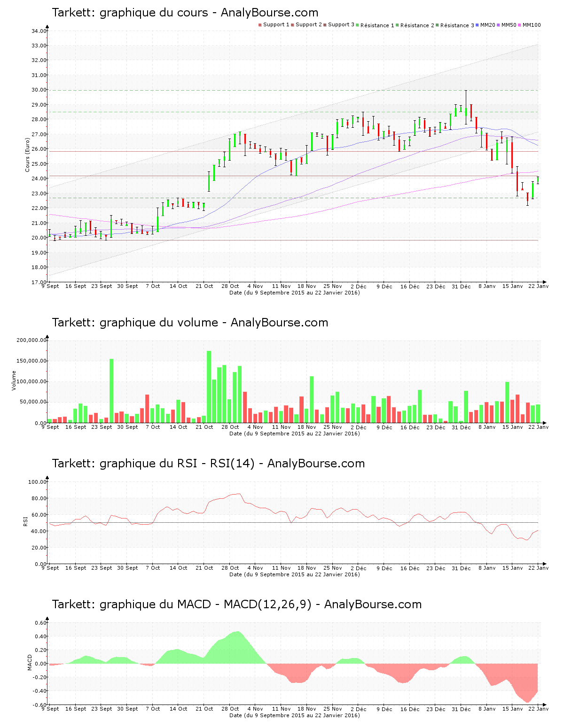Click the "60.00" value on the RSI axis
Screen dimensions: 564x728
[x=39, y=515]
